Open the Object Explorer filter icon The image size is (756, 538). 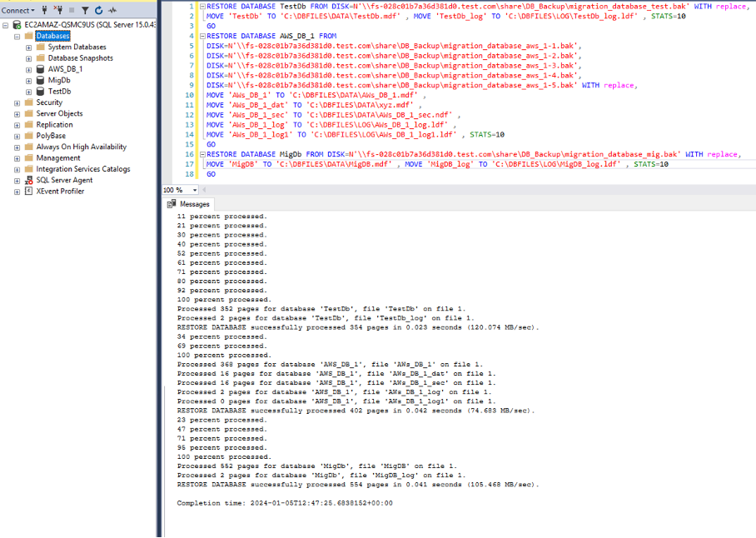point(85,10)
